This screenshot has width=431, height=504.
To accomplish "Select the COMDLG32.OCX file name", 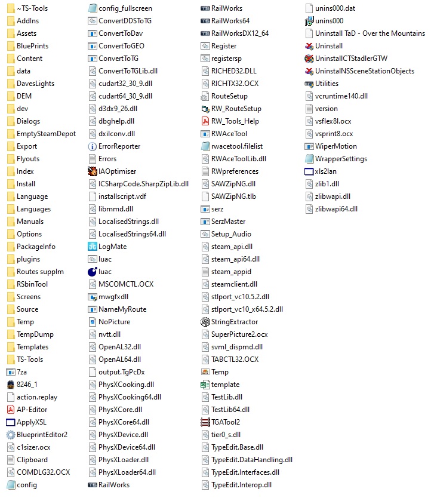I will (44, 472).
